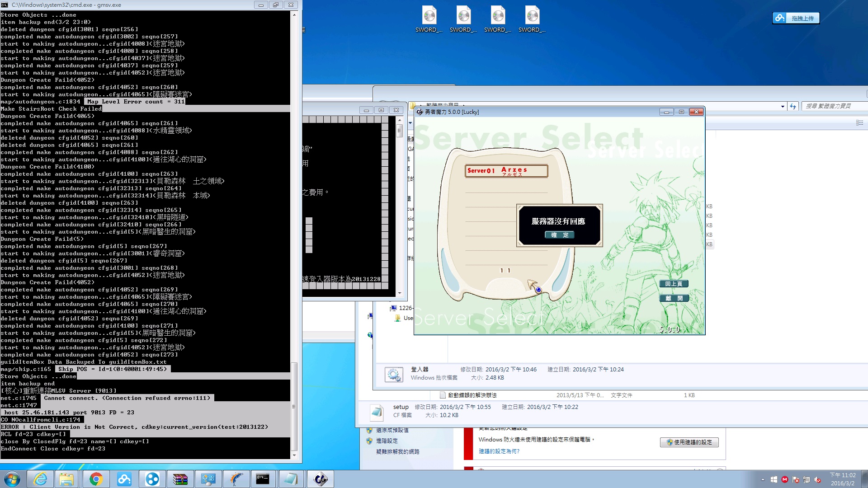Switch to cmd.exe console on taskbar
This screenshot has height=488, width=868.
tap(263, 479)
